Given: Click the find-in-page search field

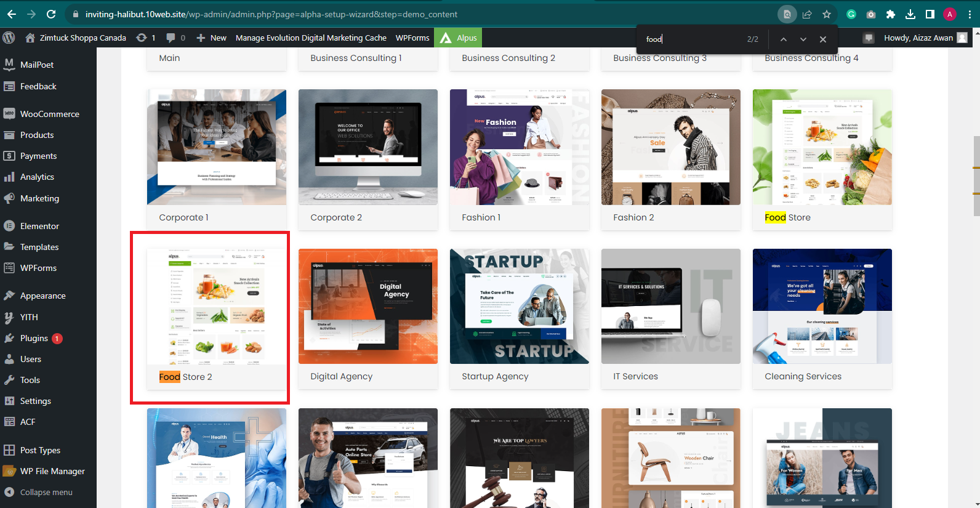Looking at the screenshot, I should click(x=693, y=39).
